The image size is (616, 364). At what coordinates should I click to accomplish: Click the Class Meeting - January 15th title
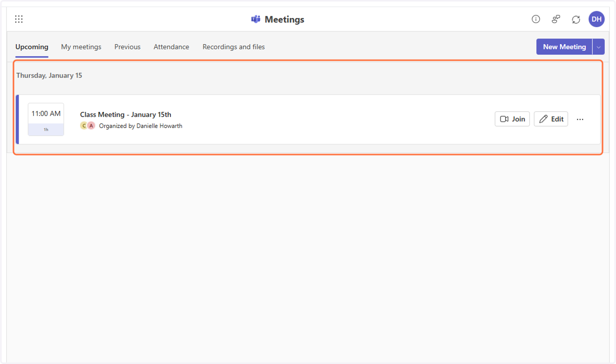point(126,114)
